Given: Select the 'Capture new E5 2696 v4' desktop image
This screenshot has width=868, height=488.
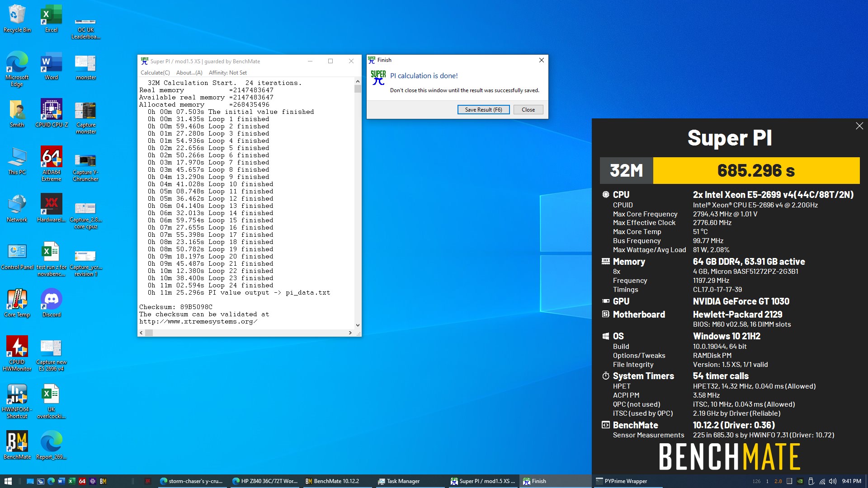Looking at the screenshot, I should [51, 356].
